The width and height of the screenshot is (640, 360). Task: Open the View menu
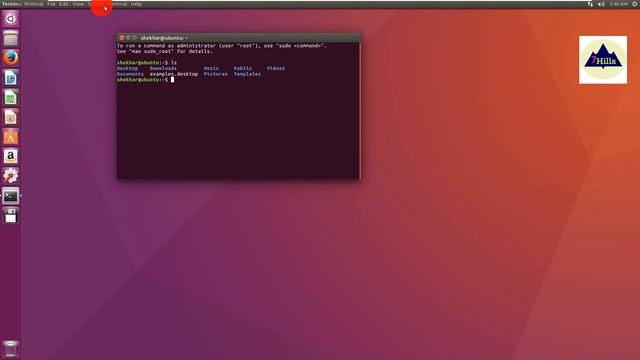[x=78, y=4]
